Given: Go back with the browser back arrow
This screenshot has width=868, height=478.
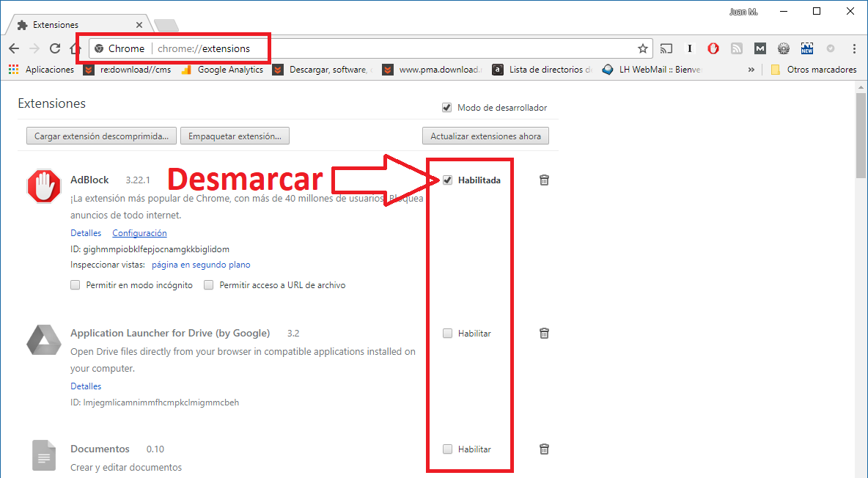Looking at the screenshot, I should point(15,48).
